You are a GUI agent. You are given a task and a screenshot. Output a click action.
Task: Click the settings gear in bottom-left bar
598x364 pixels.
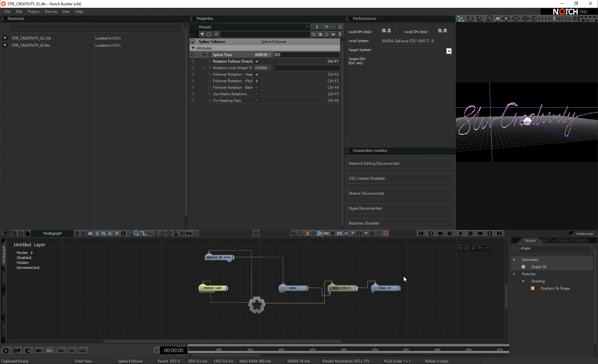tap(6, 351)
